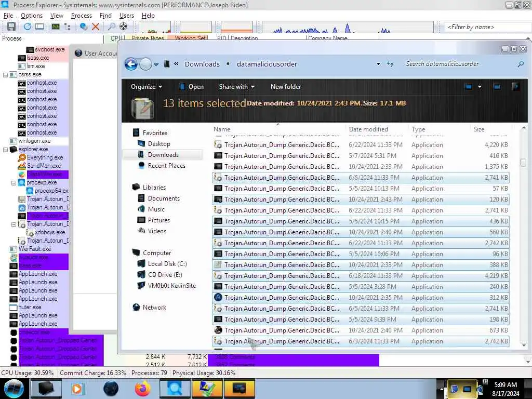Collapse the csrss.exe tree node
The width and height of the screenshot is (532, 399).
(x=5, y=75)
